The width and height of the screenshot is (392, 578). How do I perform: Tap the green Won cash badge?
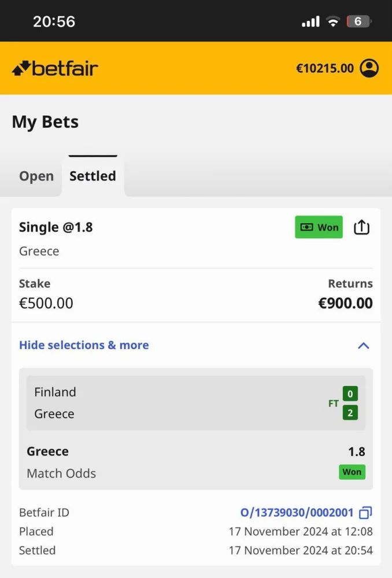pyautogui.click(x=319, y=227)
